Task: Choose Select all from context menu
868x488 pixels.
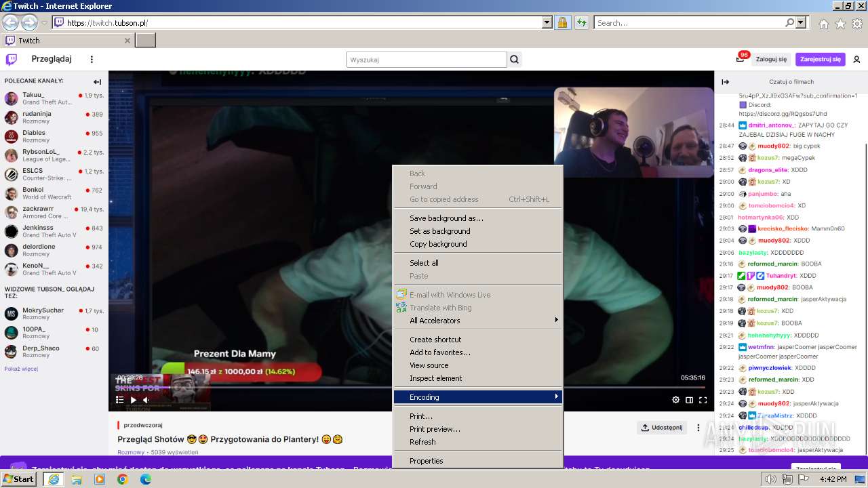Action: tap(478, 263)
